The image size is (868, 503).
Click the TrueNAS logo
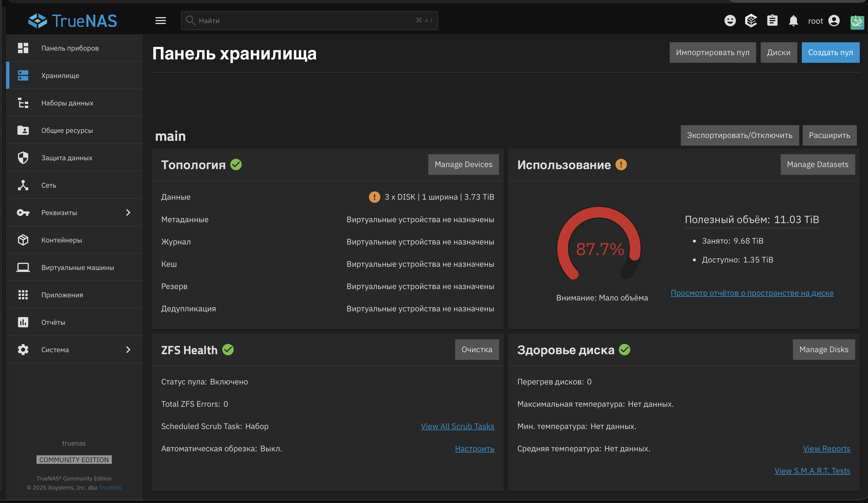72,21
